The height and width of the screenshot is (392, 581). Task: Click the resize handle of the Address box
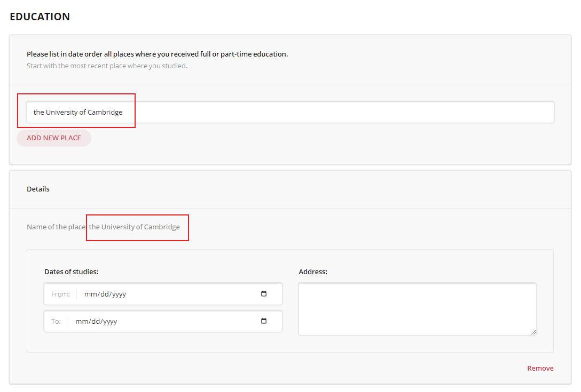(x=534, y=333)
